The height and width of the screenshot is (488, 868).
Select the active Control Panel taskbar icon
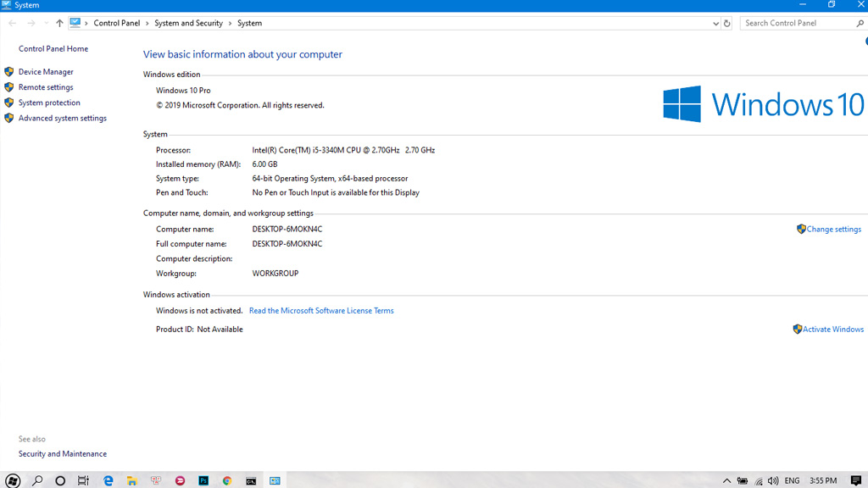(x=275, y=481)
